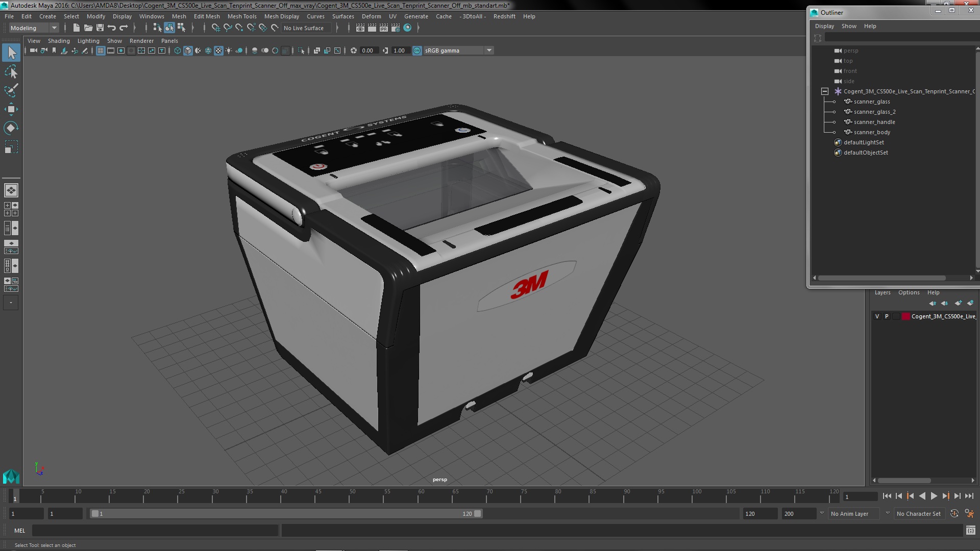Choose the Rotate tool
Screen dimensions: 980x551
coord(11,128)
